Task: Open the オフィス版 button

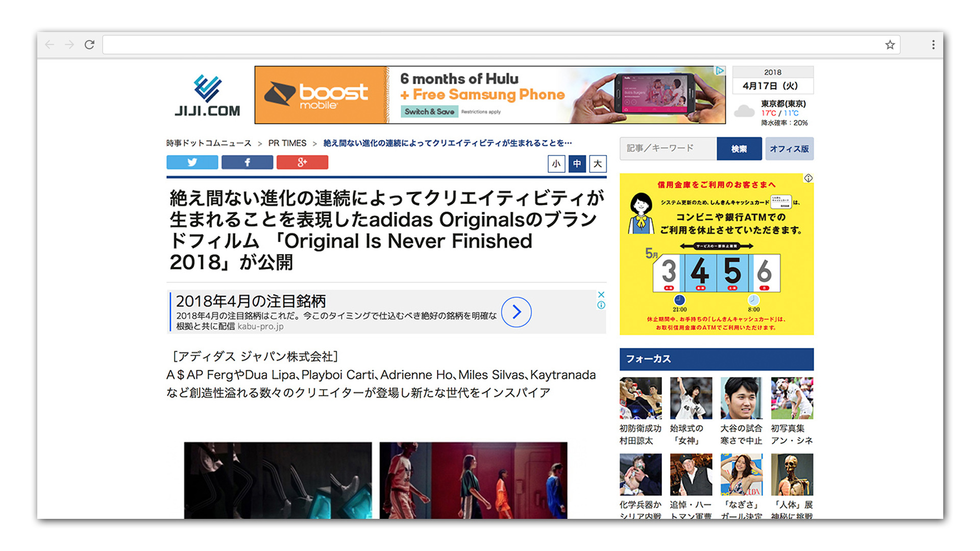Action: (x=790, y=148)
